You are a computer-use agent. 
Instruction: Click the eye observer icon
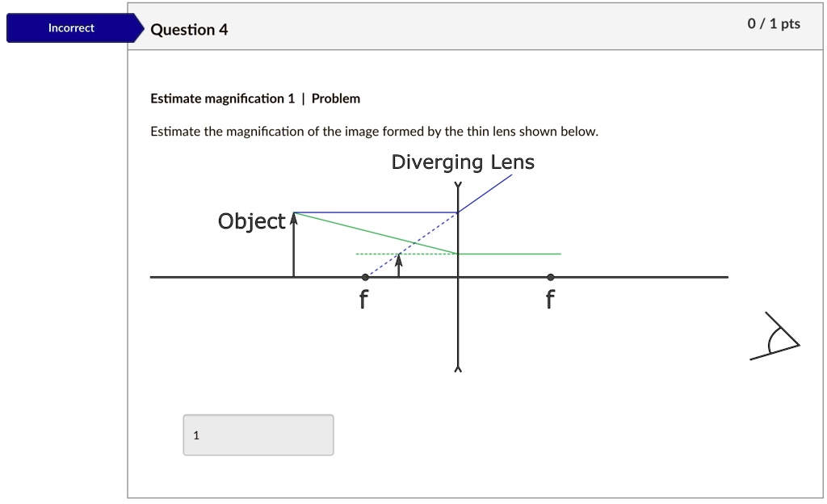point(776,339)
